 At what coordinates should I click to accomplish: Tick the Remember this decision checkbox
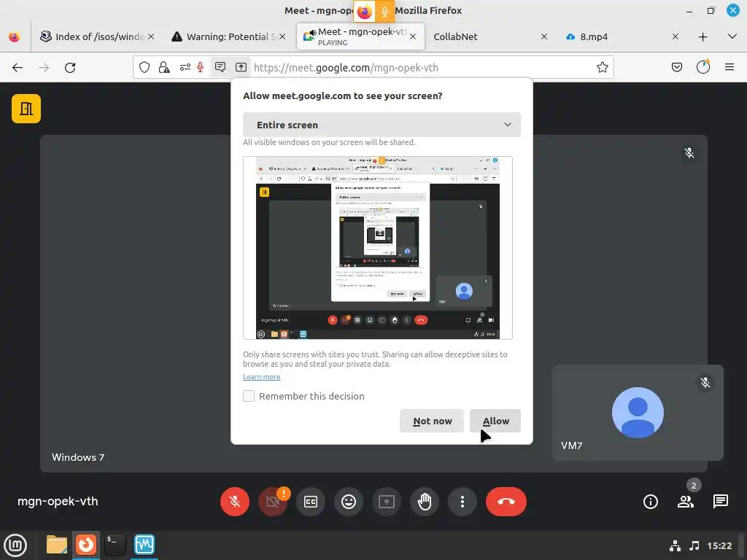(249, 396)
